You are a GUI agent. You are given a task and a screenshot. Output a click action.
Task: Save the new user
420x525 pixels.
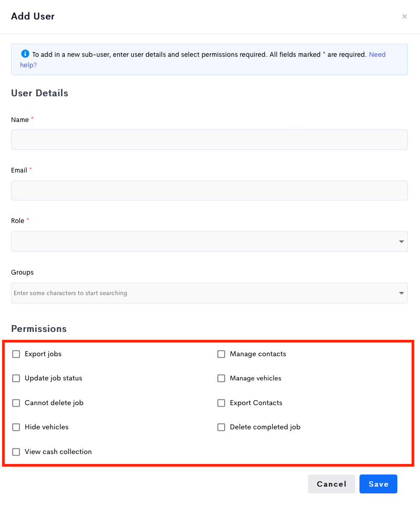(378, 484)
